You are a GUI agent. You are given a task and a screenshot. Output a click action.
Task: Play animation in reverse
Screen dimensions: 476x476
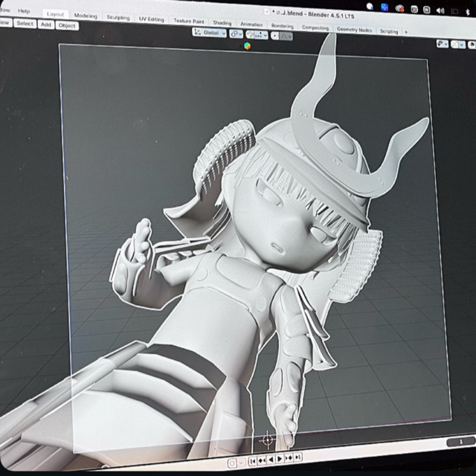(x=271, y=459)
